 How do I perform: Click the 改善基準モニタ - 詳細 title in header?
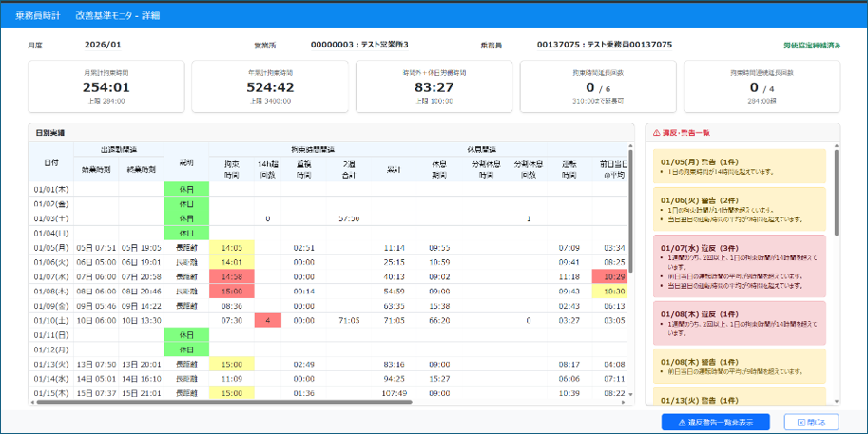coord(118,16)
